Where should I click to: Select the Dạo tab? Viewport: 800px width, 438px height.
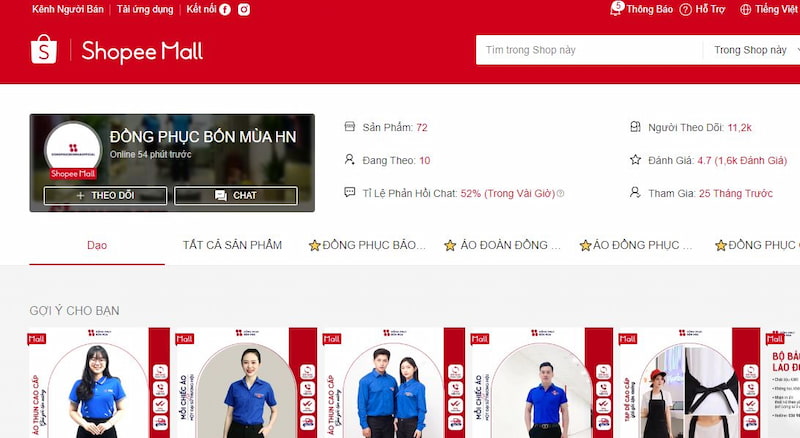tap(97, 246)
